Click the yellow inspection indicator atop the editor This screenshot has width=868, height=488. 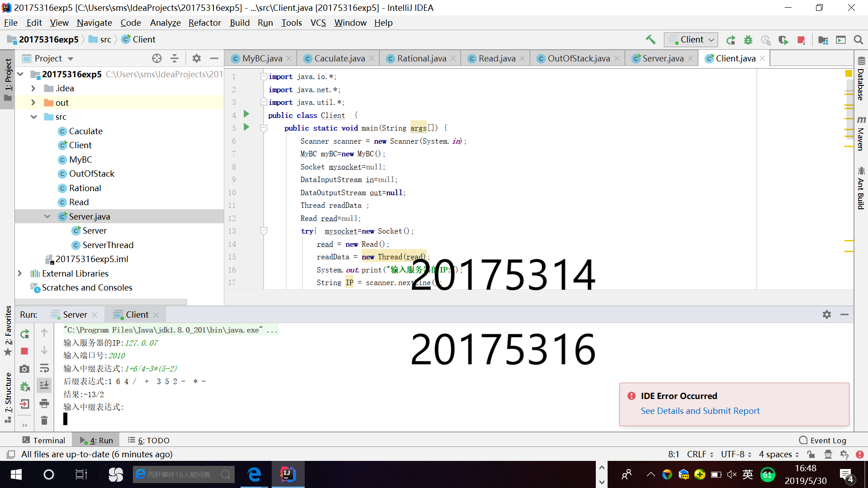(x=849, y=73)
